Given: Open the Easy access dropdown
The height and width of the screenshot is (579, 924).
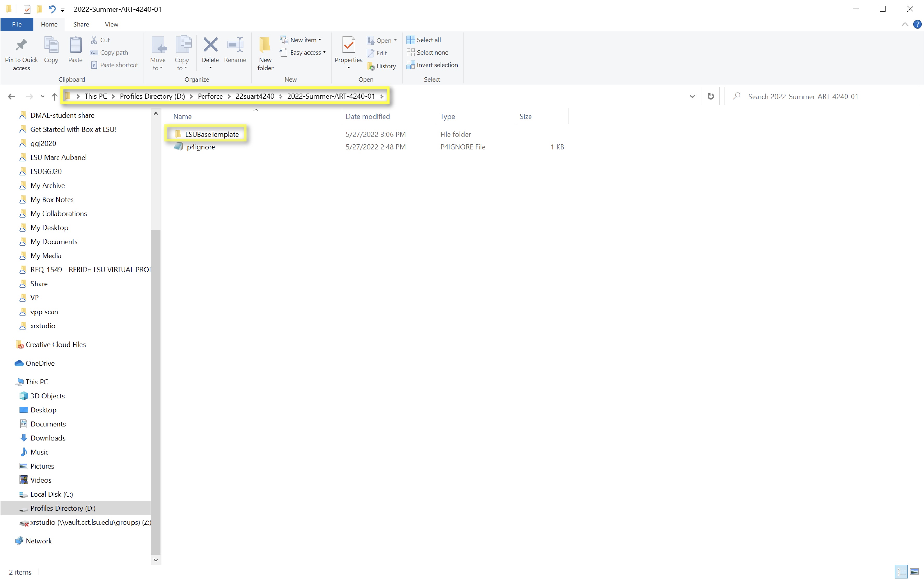Looking at the screenshot, I should point(303,52).
